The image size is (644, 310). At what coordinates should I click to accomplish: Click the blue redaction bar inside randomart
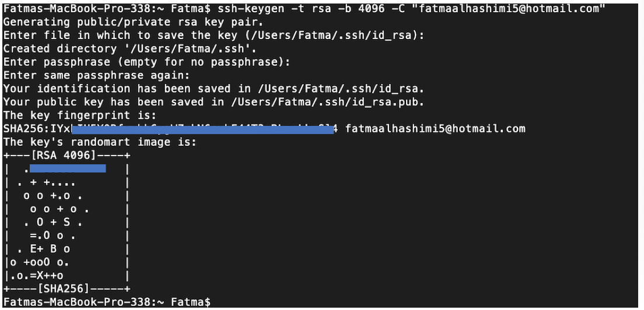(68, 168)
